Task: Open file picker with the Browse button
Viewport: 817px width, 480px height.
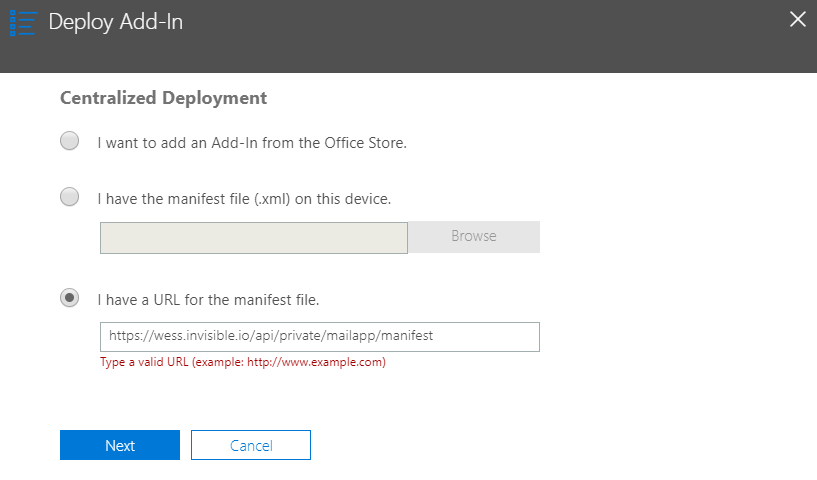Action: click(474, 237)
